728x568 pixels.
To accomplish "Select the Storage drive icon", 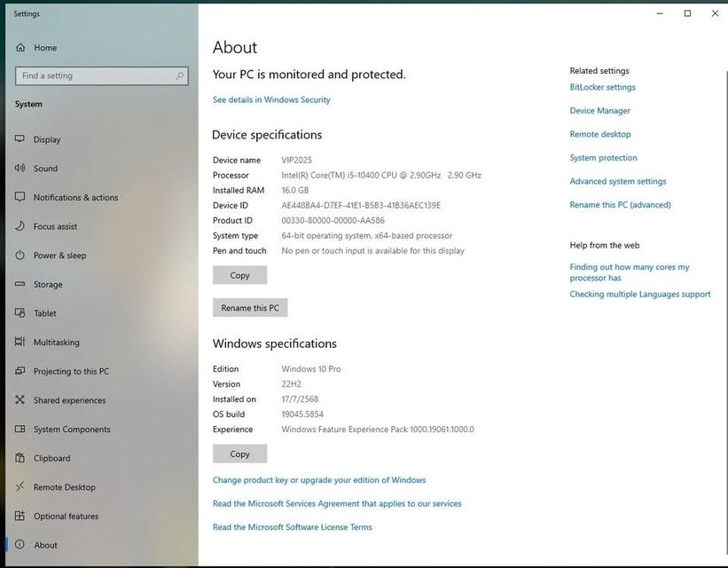I will (20, 284).
